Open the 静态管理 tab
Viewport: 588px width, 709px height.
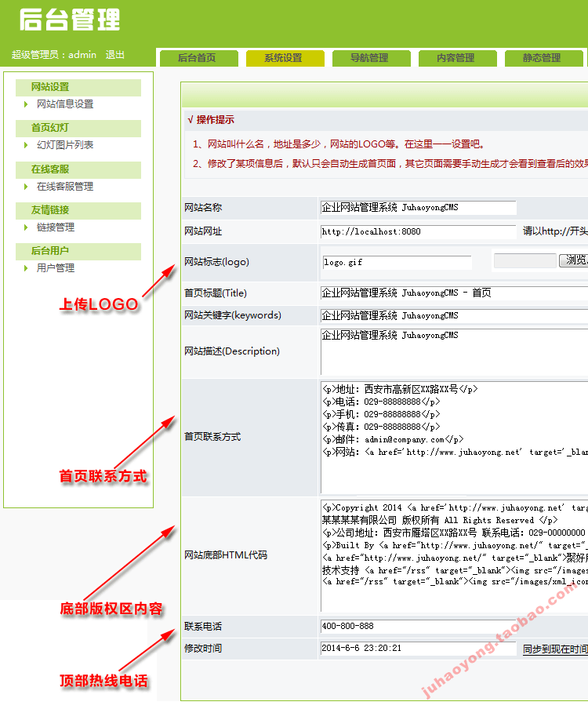pyautogui.click(x=544, y=58)
